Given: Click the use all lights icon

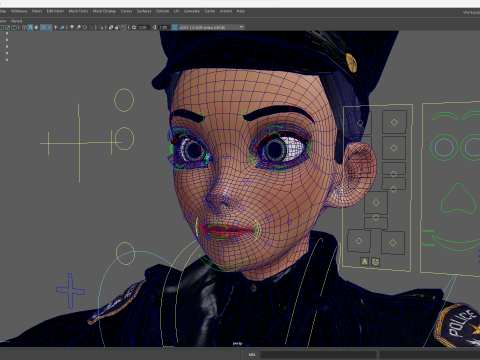Looking at the screenshot, I should [56, 27].
